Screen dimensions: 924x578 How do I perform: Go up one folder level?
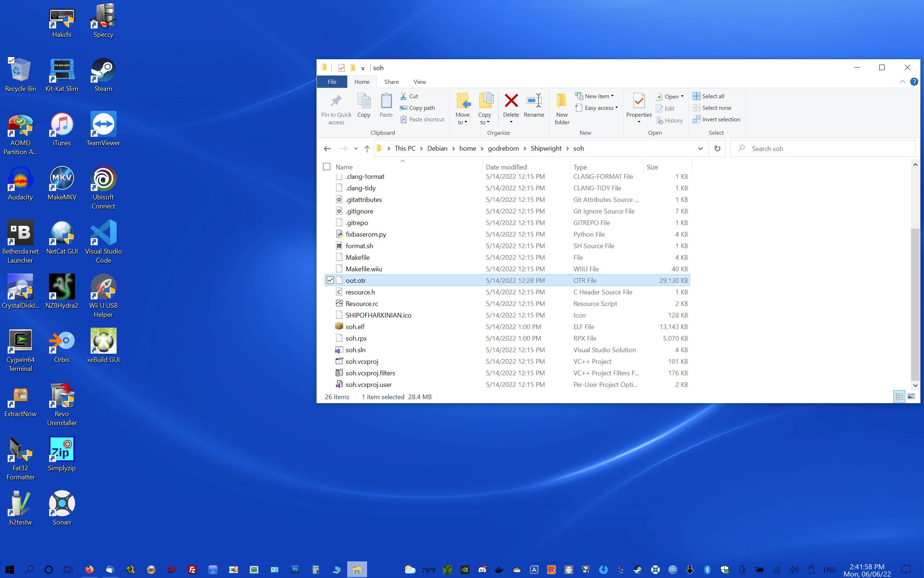(367, 148)
